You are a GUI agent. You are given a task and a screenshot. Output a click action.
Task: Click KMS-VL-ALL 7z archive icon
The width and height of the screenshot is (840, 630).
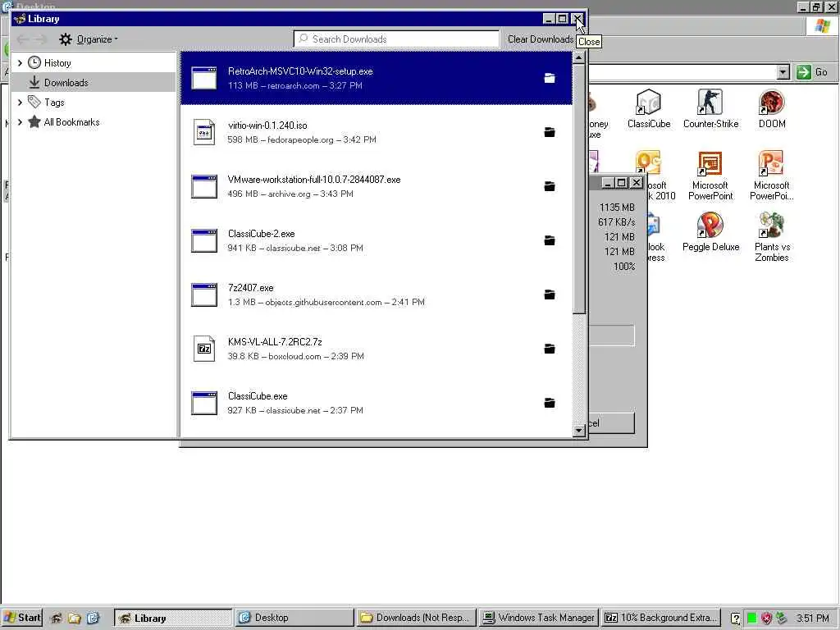point(204,349)
